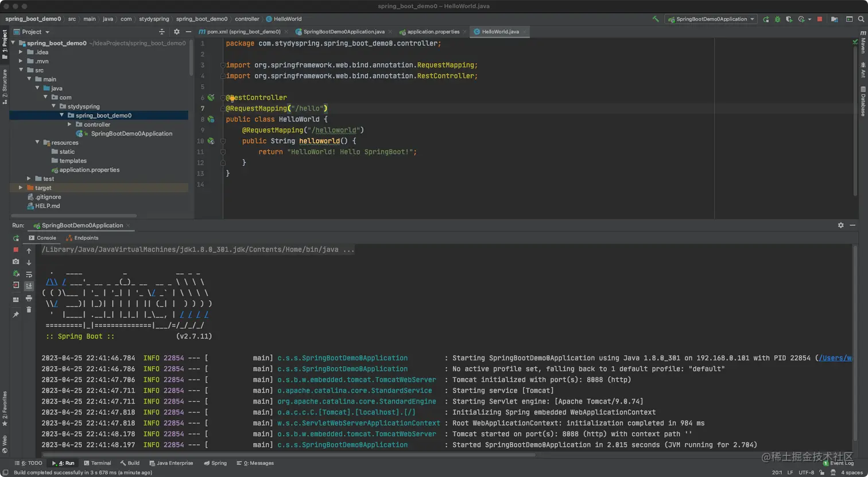Image resolution: width=868 pixels, height=477 pixels.
Task: Open the Spring tool window tab
Action: pyautogui.click(x=215, y=463)
